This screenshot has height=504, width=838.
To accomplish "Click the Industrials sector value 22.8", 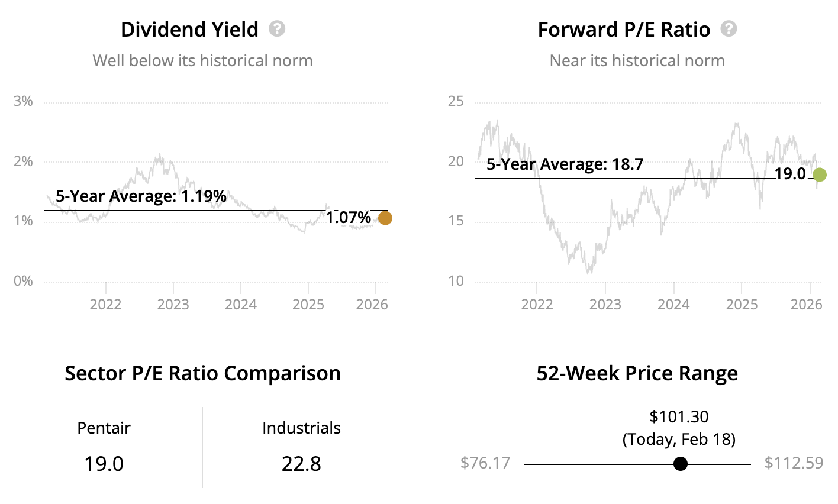I will [301, 463].
